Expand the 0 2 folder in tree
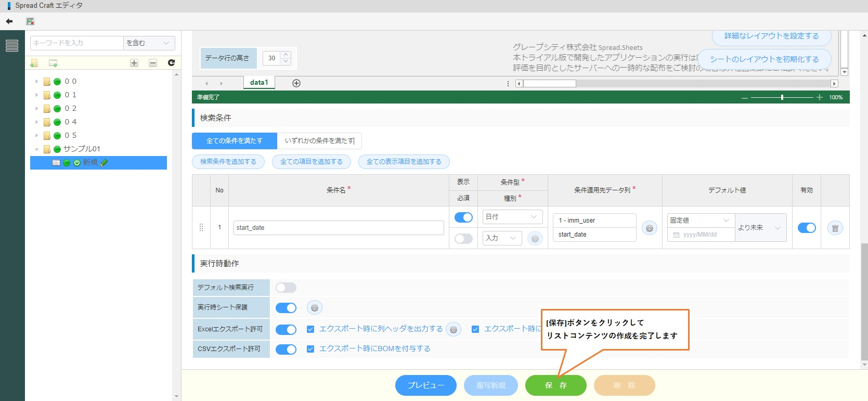Viewport: 868px width, 401px height. 36,109
